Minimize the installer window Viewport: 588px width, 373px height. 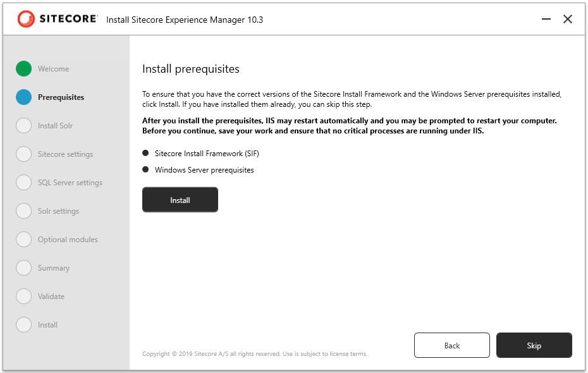coord(546,20)
